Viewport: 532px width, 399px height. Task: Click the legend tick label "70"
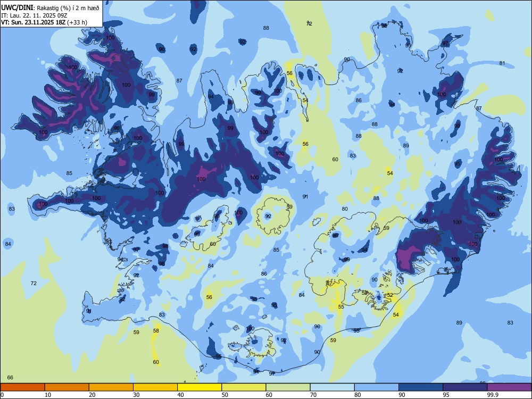(313, 395)
